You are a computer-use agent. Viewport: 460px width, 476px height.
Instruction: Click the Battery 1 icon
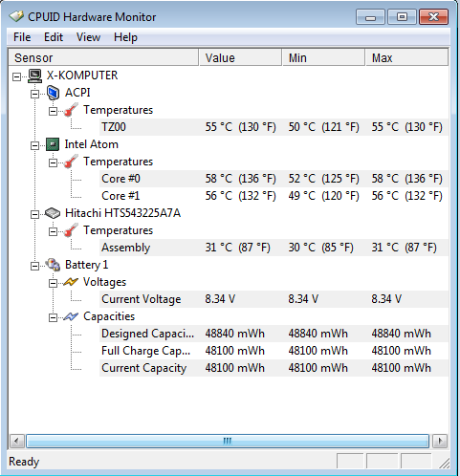tap(53, 265)
